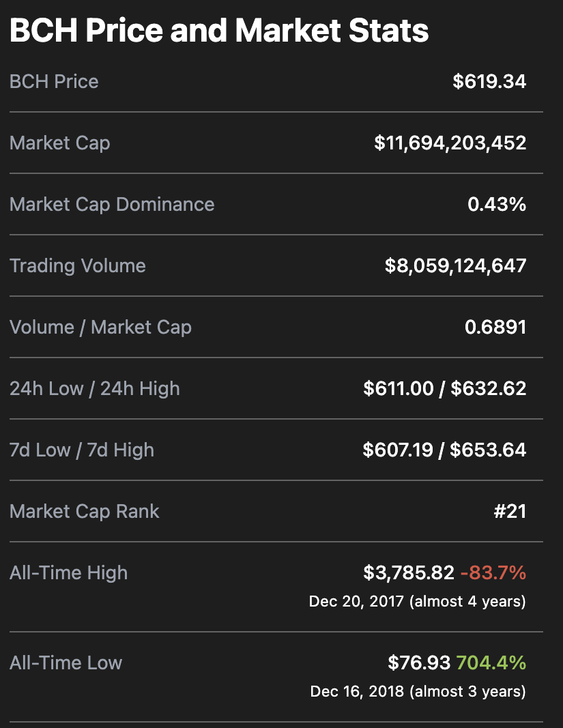Select the All-Time High price $3,785.82
The height and width of the screenshot is (728, 563).
[x=409, y=572]
